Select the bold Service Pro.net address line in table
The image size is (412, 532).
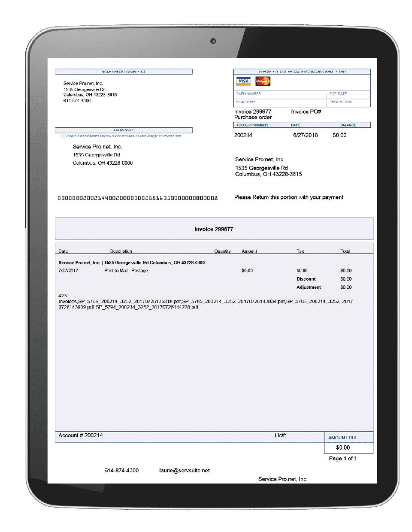132,263
